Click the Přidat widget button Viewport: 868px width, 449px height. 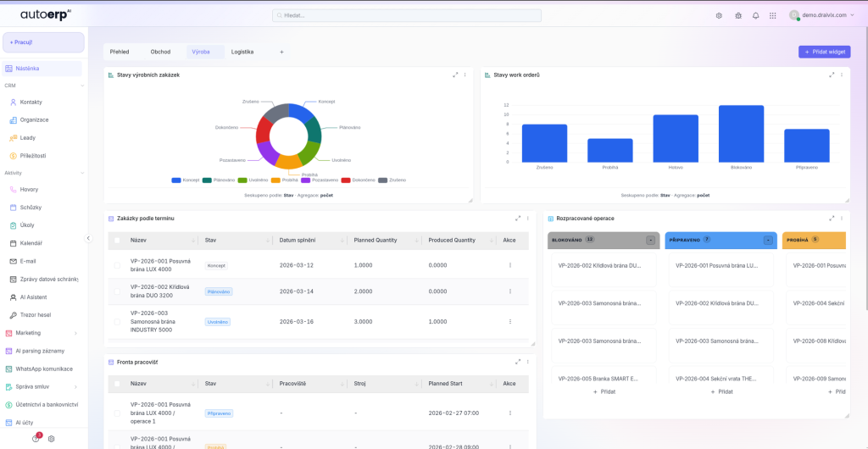pyautogui.click(x=824, y=52)
